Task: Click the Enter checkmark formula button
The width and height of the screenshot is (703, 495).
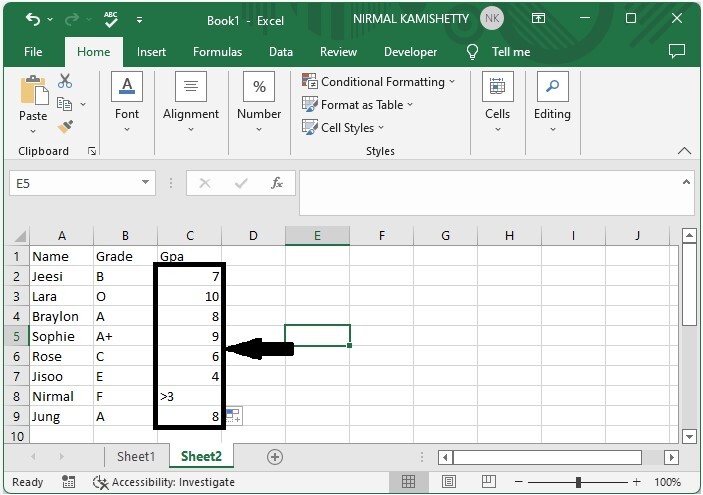Action: (x=241, y=183)
